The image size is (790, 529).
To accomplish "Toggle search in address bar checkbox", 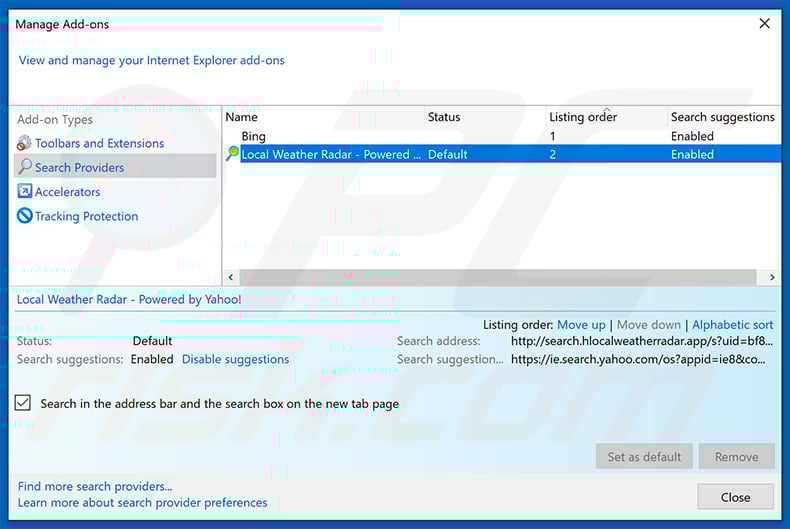I will pos(23,403).
